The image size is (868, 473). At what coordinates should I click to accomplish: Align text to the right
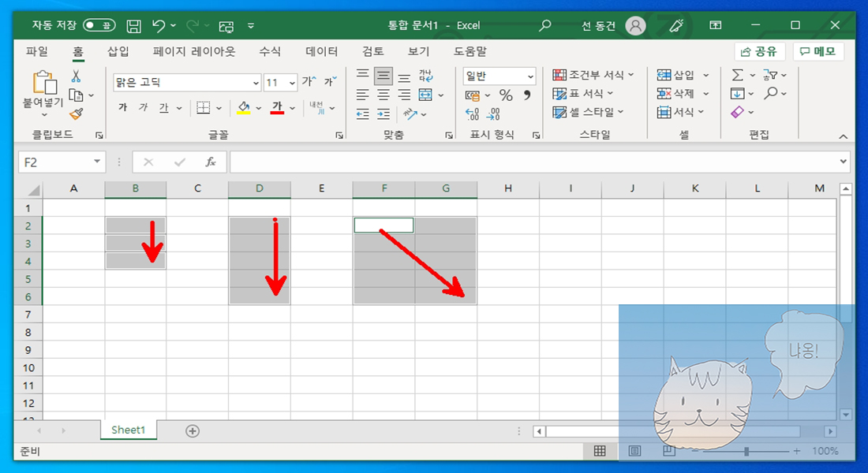click(404, 95)
